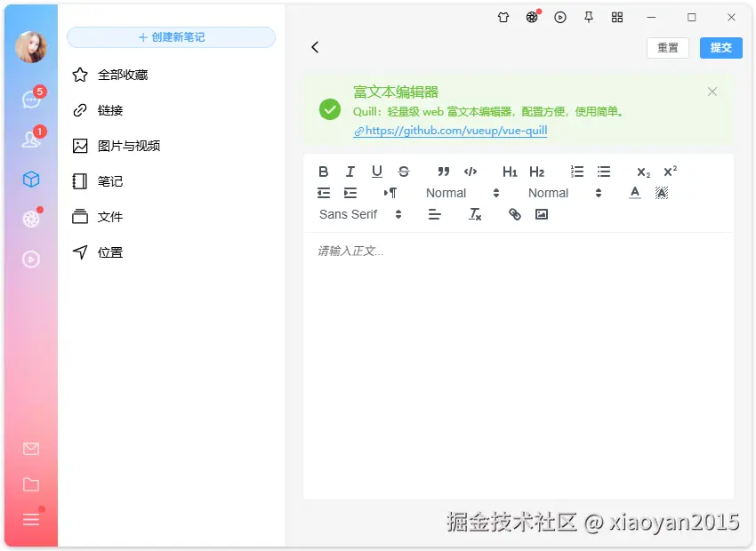Open the grid apps icon in title bar
756x551 pixels.
point(617,18)
